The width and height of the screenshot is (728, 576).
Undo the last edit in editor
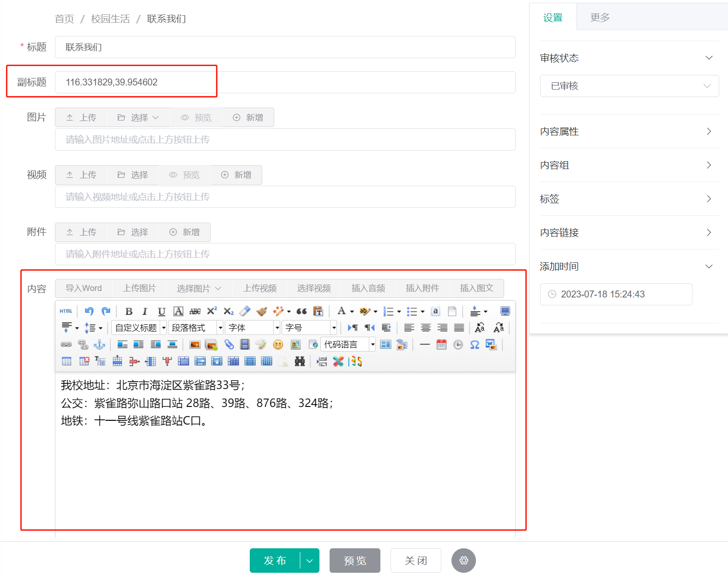89,311
